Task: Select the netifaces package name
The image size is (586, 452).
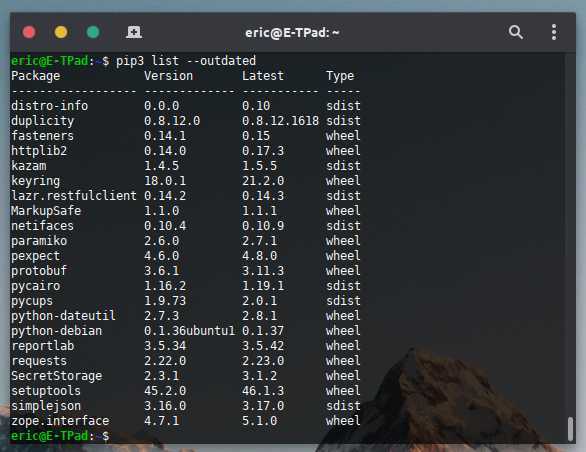Action: tap(43, 226)
